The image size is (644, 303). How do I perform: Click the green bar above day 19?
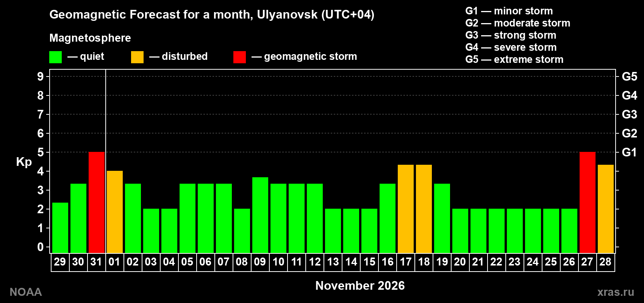(x=442, y=219)
